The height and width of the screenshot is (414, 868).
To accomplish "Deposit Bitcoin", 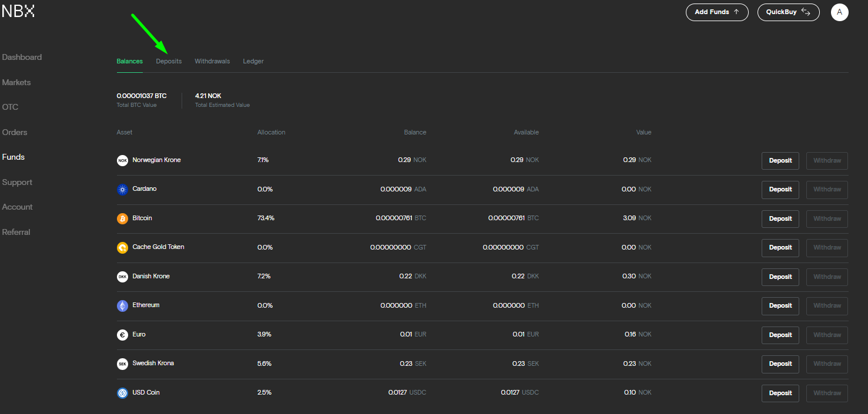I will [x=780, y=218].
